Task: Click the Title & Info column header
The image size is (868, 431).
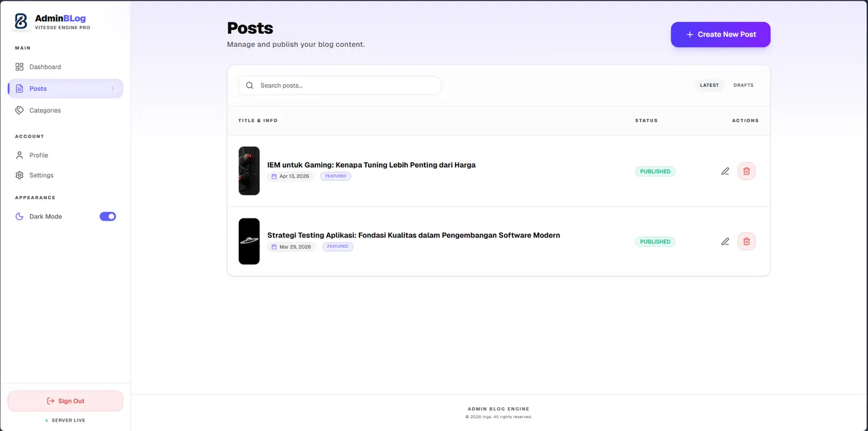Action: [258, 121]
